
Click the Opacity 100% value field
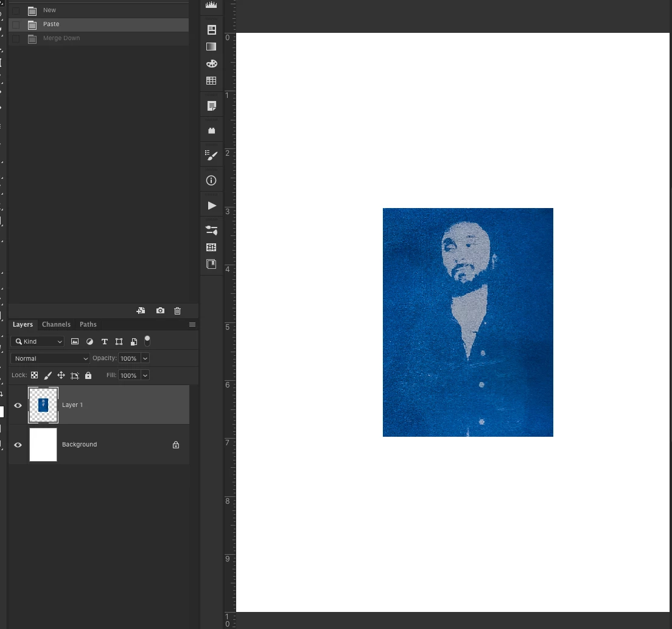pyautogui.click(x=130, y=358)
